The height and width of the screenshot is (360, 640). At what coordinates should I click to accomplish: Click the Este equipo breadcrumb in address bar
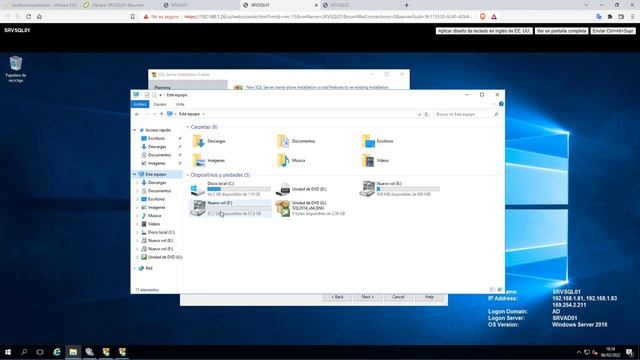click(x=189, y=114)
